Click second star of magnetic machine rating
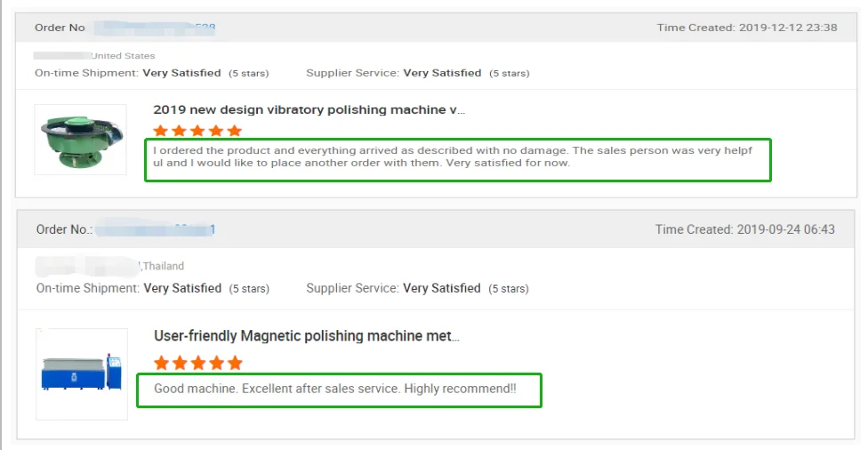The height and width of the screenshot is (450, 868). click(x=180, y=363)
